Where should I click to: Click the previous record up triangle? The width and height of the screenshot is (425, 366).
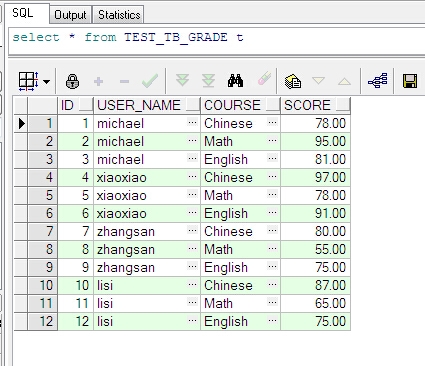(x=344, y=81)
